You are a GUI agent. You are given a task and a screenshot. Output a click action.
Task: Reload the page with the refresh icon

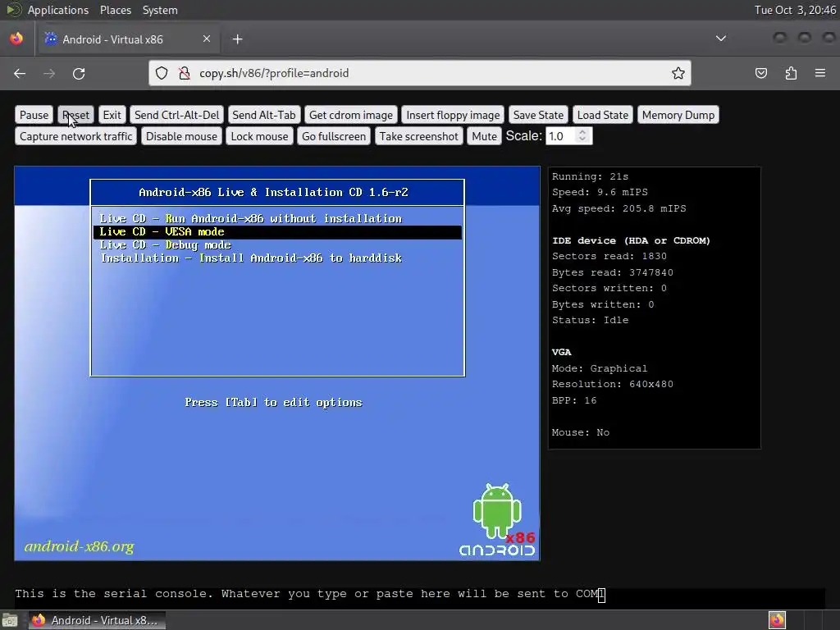79,73
